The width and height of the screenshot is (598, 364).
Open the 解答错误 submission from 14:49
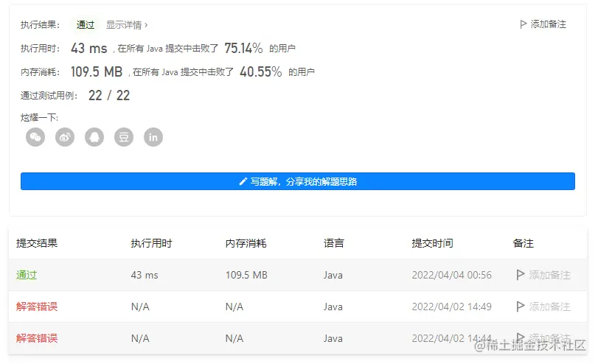(x=37, y=307)
